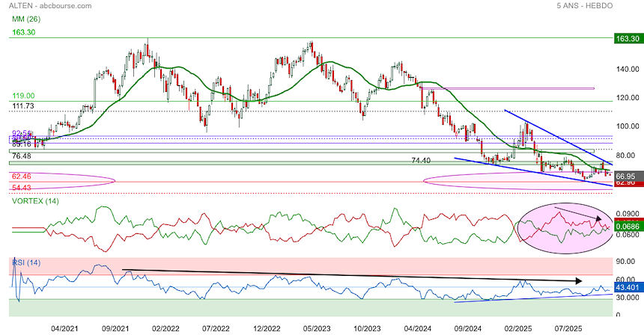Click the '07/2022' date axis label

click(216, 329)
